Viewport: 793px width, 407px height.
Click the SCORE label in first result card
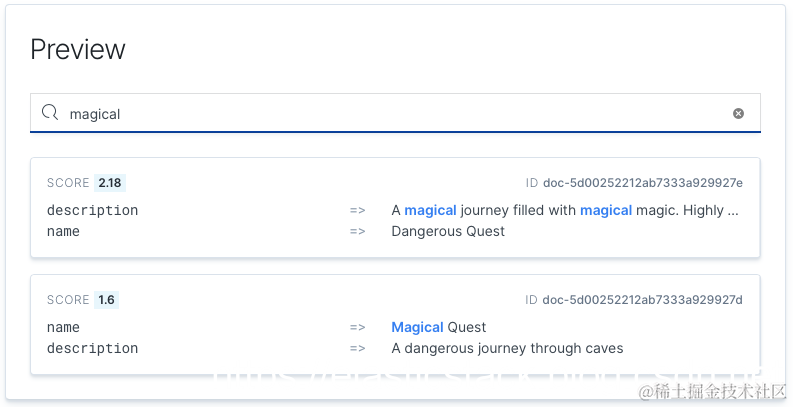point(68,183)
